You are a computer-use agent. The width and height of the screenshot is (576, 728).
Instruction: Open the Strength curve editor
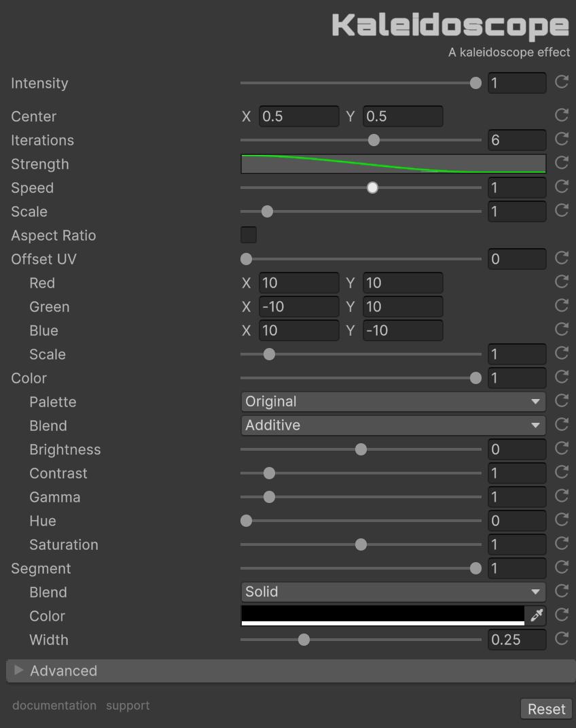click(393, 164)
